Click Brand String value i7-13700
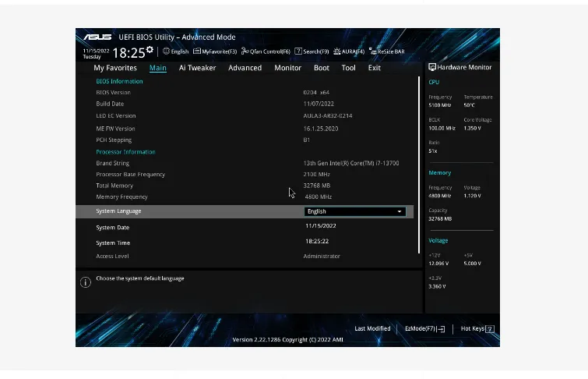588x379 pixels. pyautogui.click(x=351, y=163)
